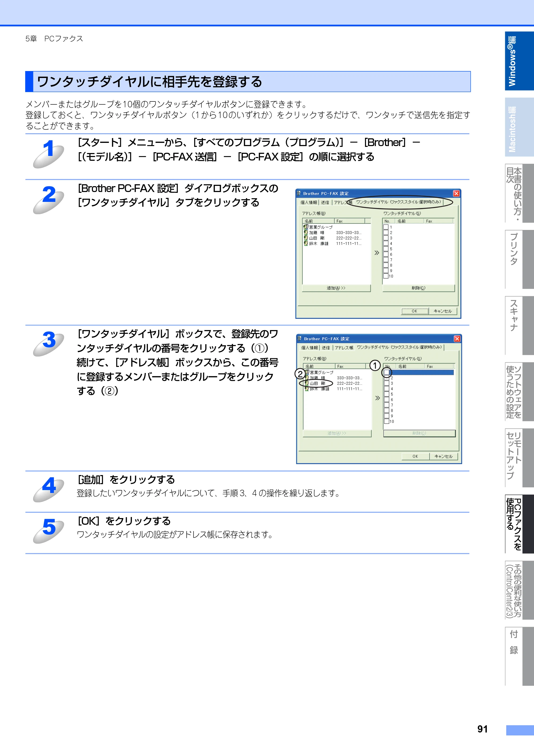
Task: Click OK button in step 2 dialog
Action: pos(414,311)
